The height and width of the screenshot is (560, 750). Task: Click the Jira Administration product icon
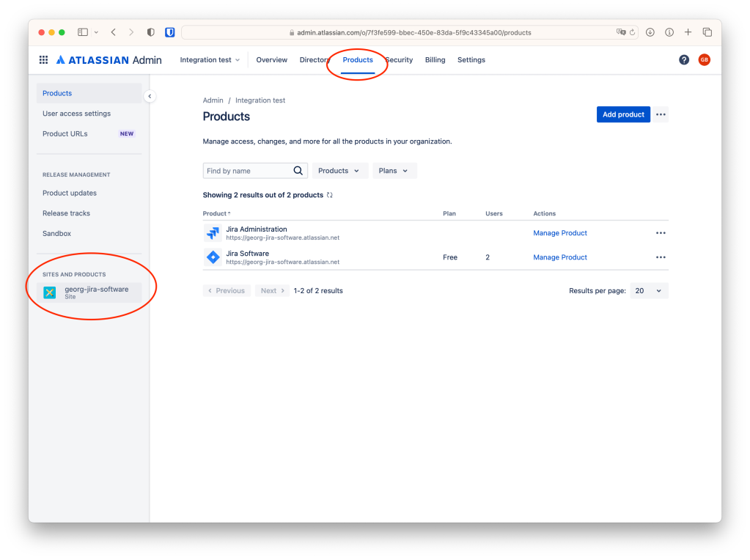(213, 233)
